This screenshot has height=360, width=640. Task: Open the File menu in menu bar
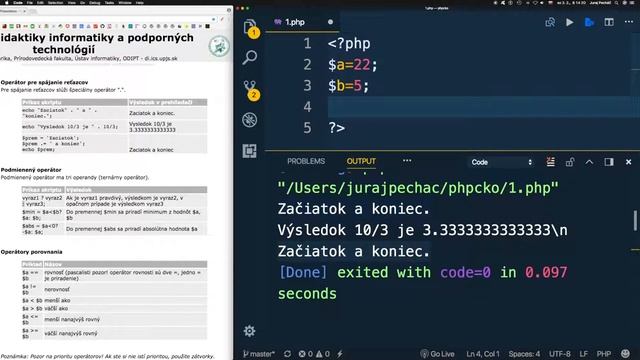point(30,2)
